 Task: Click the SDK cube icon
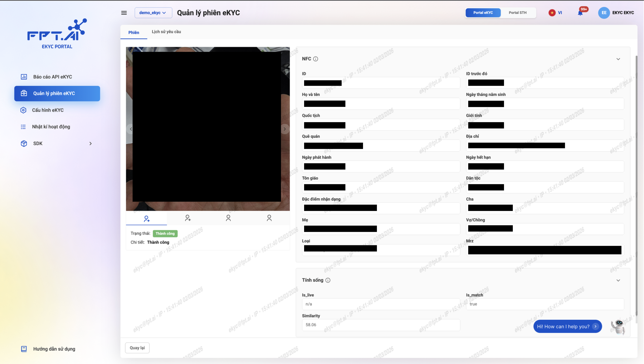(24, 144)
